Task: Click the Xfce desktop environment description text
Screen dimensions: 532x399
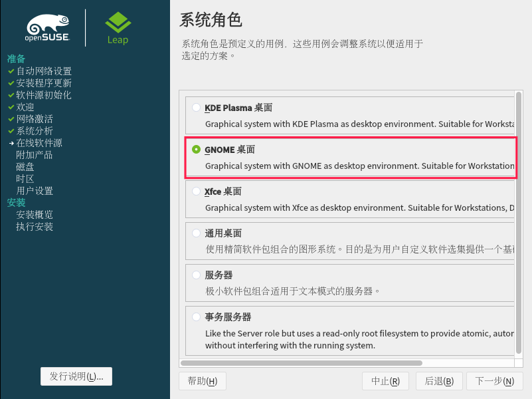Action: 359,207
